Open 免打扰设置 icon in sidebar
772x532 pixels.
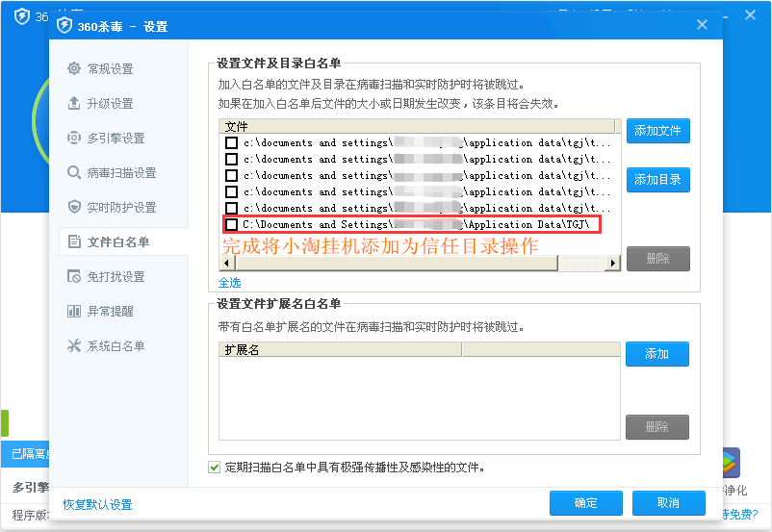[x=74, y=276]
